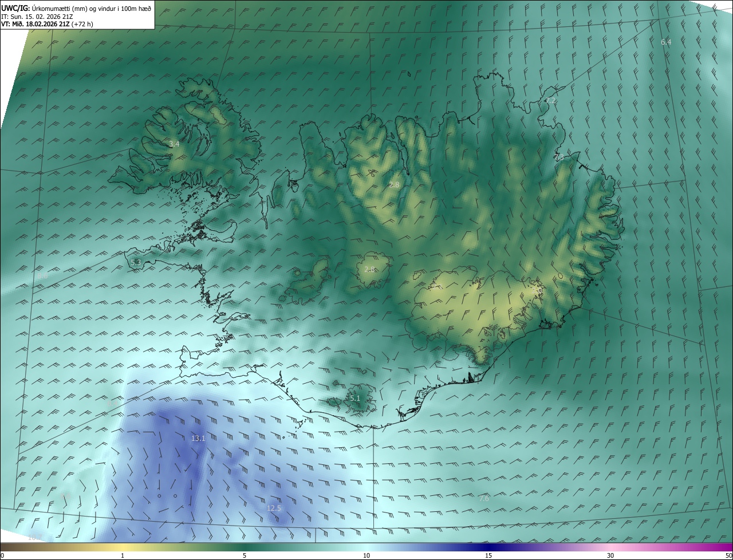Click the colour scale tick label 5
The image size is (733, 560).
pos(245,555)
